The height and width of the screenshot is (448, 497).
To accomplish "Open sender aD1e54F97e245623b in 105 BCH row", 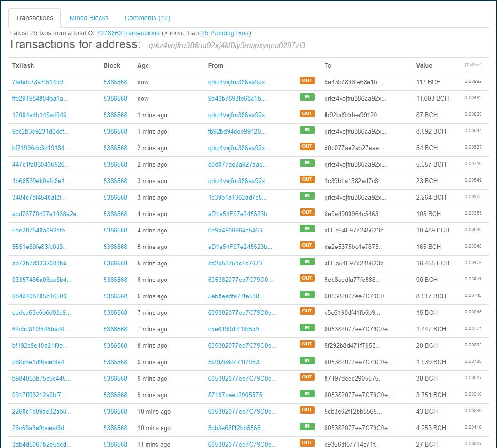I will click(240, 214).
